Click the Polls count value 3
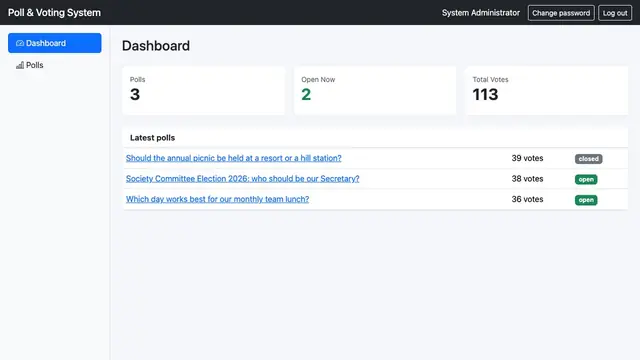This screenshot has width=640, height=360. coord(135,95)
